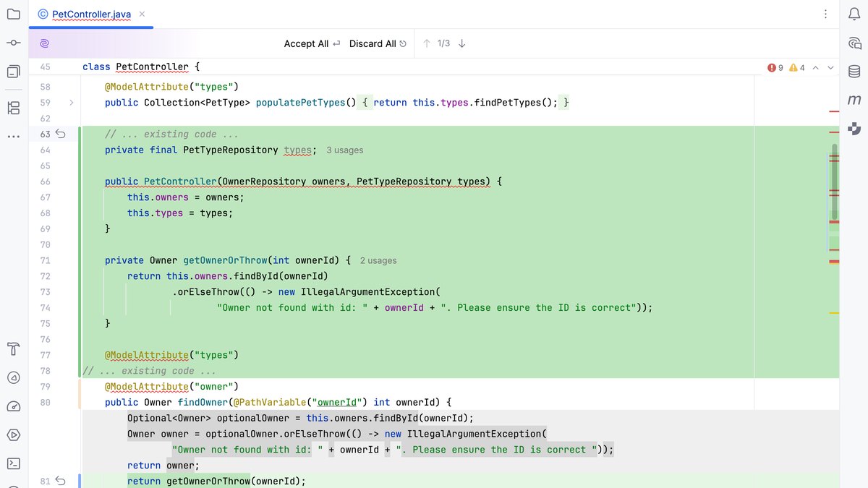This screenshot has width=868, height=488.
Task: Jump to previous highlighted error chevron
Action: pos(815,67)
